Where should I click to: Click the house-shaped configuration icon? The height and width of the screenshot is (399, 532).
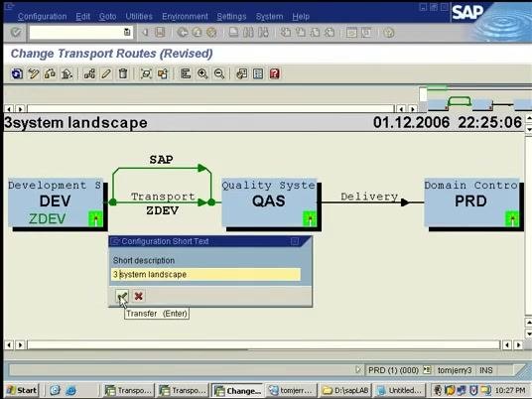[x=66, y=73]
